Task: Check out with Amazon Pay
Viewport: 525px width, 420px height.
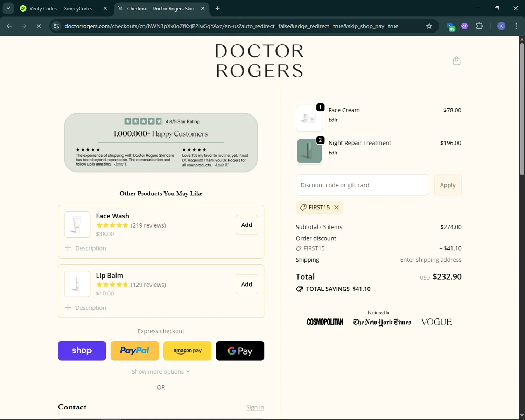Action: [187, 351]
